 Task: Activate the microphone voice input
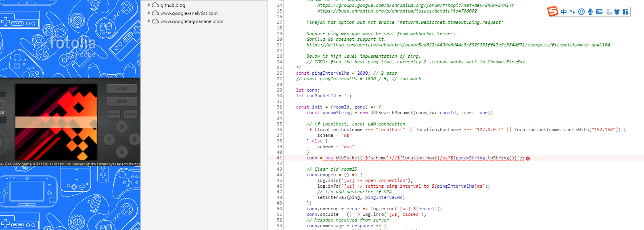click(590, 12)
